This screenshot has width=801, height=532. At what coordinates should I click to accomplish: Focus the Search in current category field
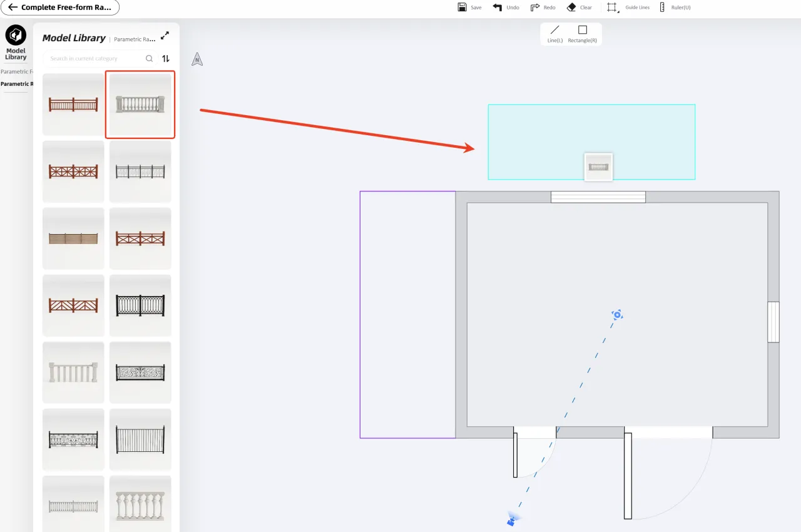94,58
